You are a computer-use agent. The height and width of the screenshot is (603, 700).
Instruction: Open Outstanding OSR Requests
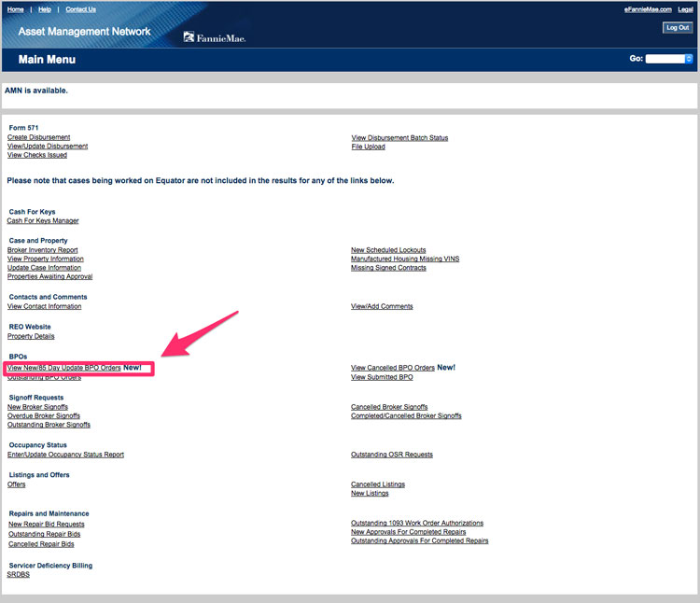[x=392, y=456]
